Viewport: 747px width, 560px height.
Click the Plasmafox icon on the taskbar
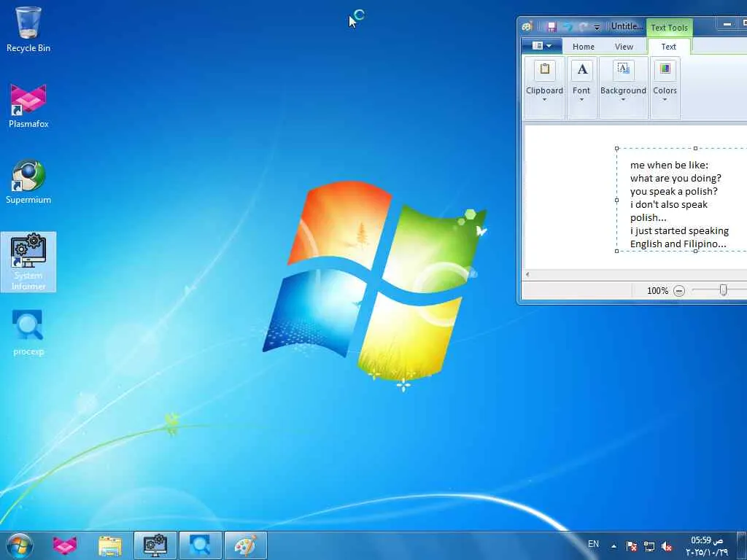65,545
